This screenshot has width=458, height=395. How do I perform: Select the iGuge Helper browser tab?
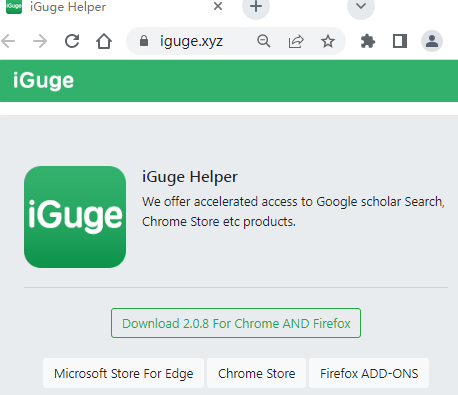coord(114,7)
